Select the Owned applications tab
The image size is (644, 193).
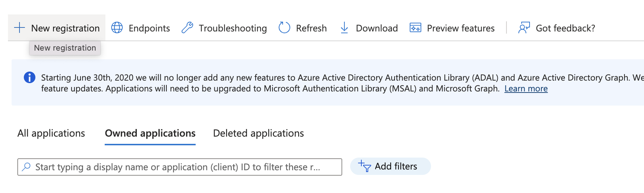click(150, 133)
